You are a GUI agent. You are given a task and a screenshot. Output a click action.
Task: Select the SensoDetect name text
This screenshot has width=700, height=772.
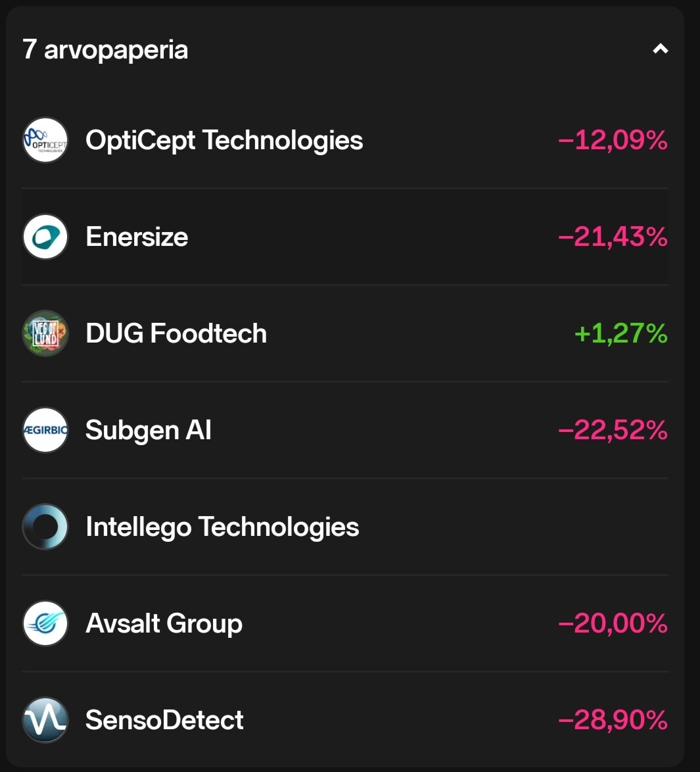[x=164, y=720]
